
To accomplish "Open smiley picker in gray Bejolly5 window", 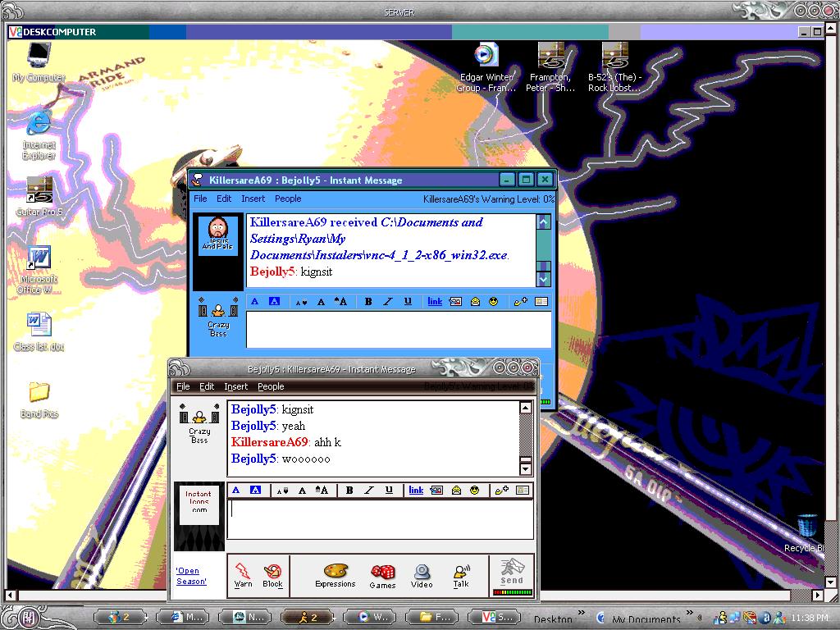I will [x=475, y=491].
